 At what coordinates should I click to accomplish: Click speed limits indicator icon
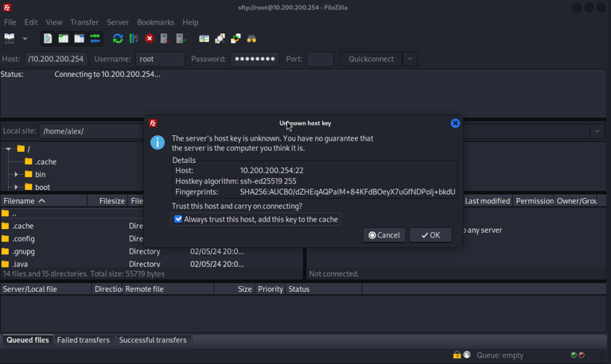[x=467, y=354]
